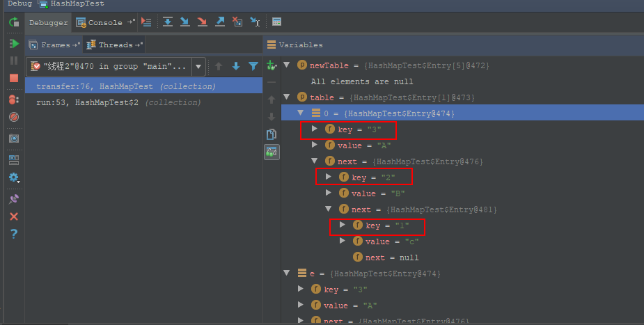Step over toolbar icon

pyautogui.click(x=168, y=22)
